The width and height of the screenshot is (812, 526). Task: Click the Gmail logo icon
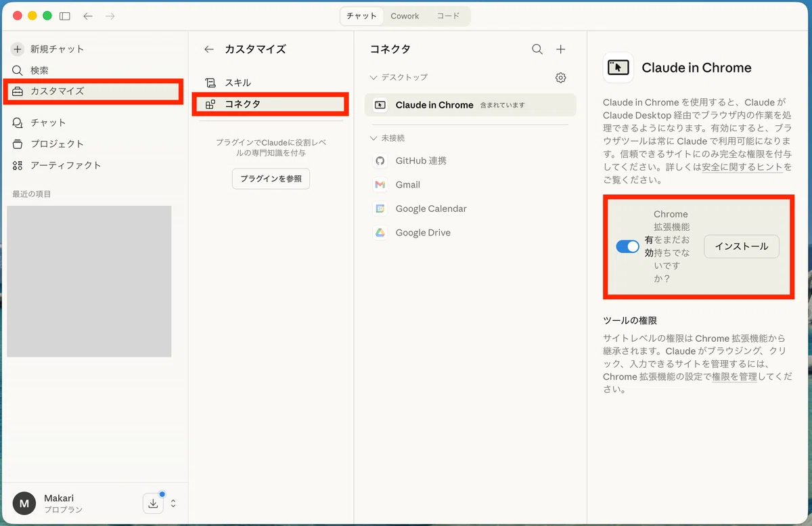380,184
